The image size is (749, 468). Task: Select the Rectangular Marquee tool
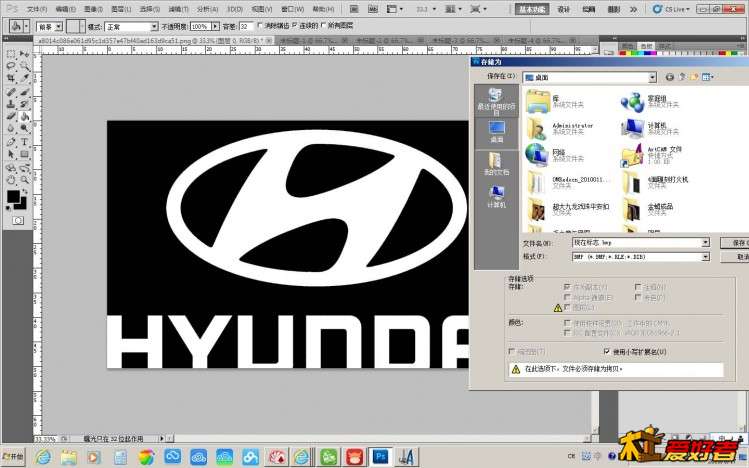11,53
